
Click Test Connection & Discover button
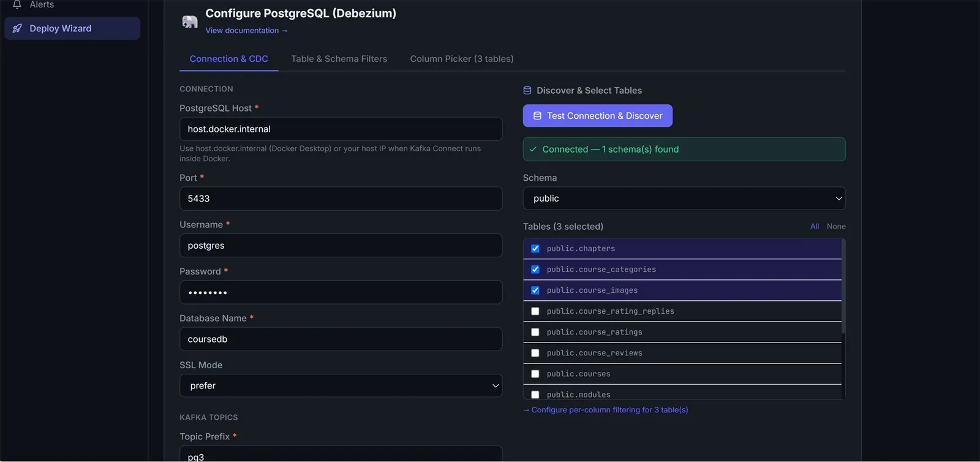tap(598, 116)
